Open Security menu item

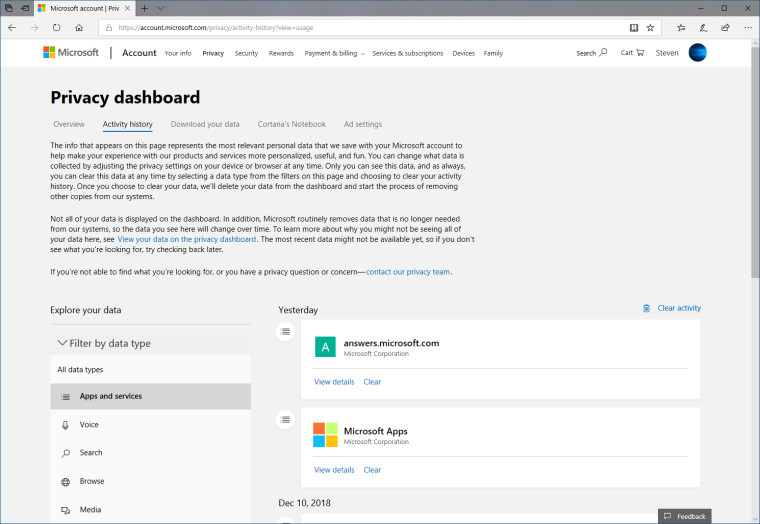(246, 53)
